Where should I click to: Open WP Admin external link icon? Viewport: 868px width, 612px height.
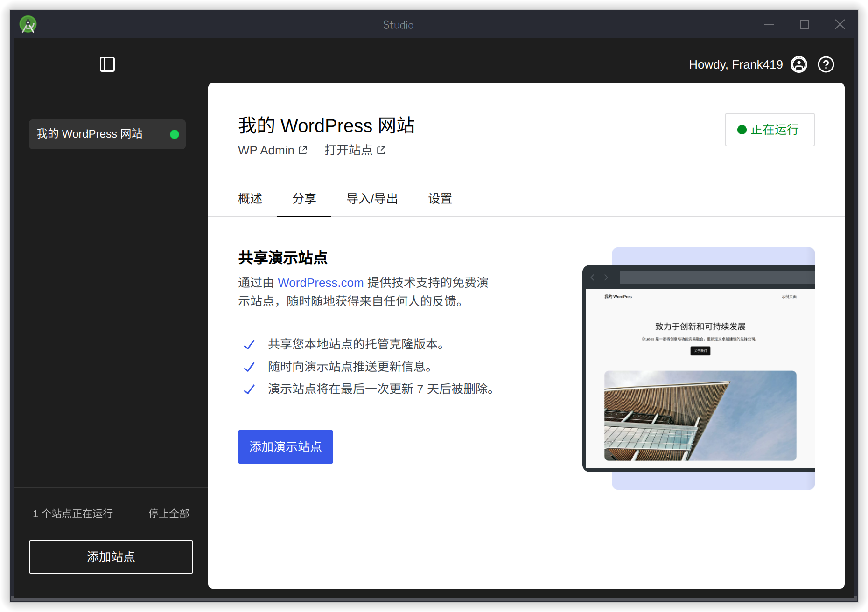click(303, 150)
